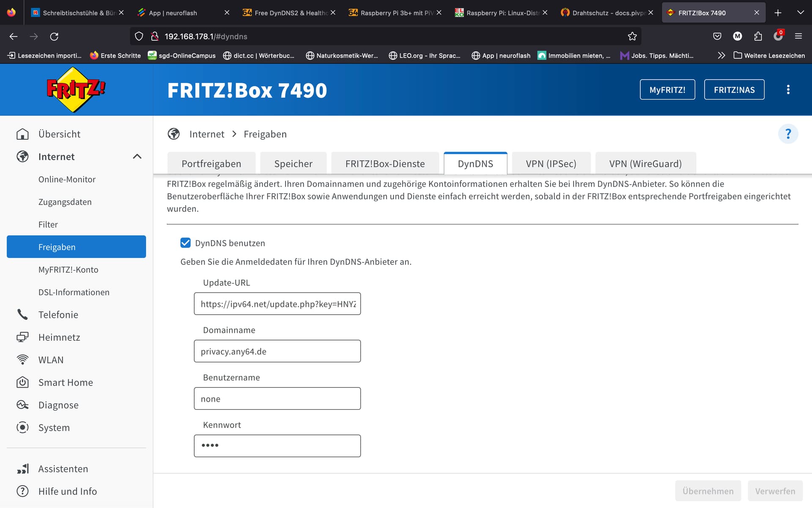Click the breadcrumb globe icon
The image size is (812, 508).
click(x=173, y=134)
